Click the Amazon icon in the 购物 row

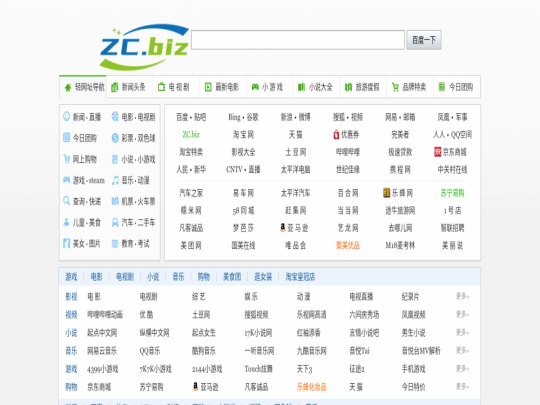[x=195, y=386]
